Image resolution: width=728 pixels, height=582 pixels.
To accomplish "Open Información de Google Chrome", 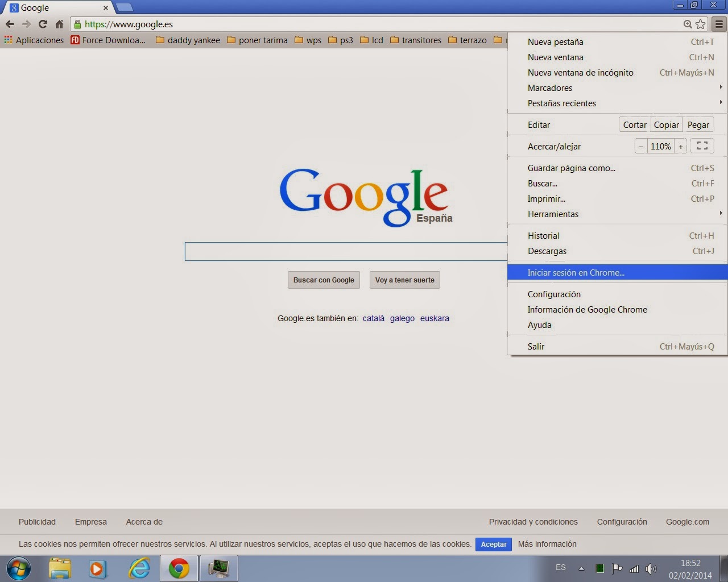I will pos(617,310).
